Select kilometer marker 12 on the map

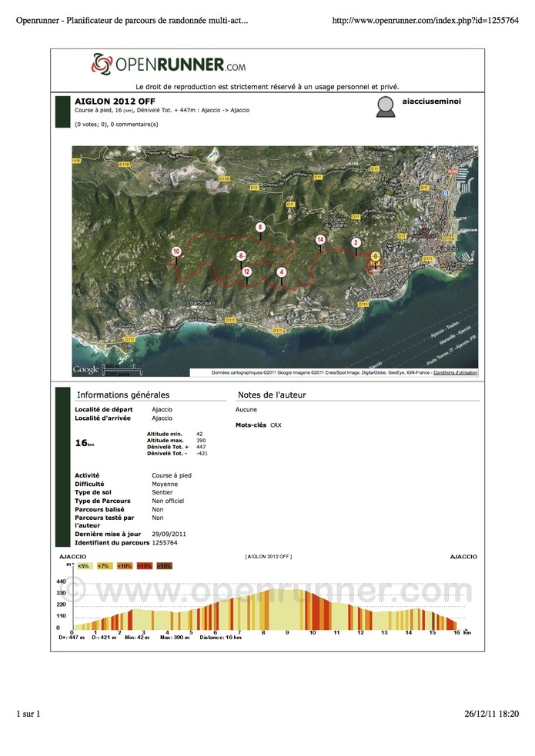[x=246, y=272]
